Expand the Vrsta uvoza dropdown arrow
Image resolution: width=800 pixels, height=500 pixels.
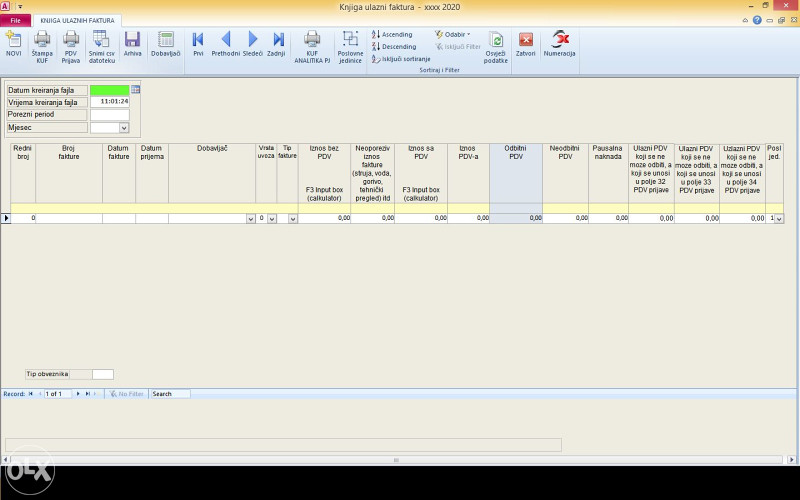click(x=272, y=218)
